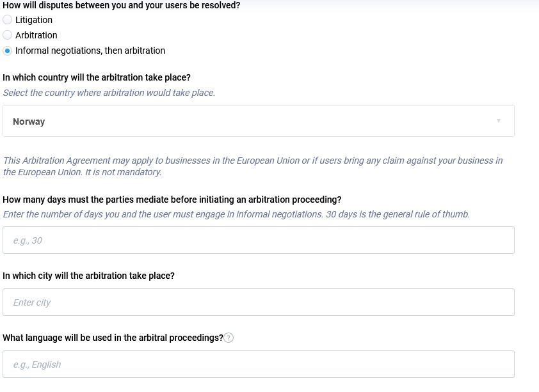The image size is (539, 392).
Task: Choose the Arbitration radio option
Action: [x=8, y=35]
